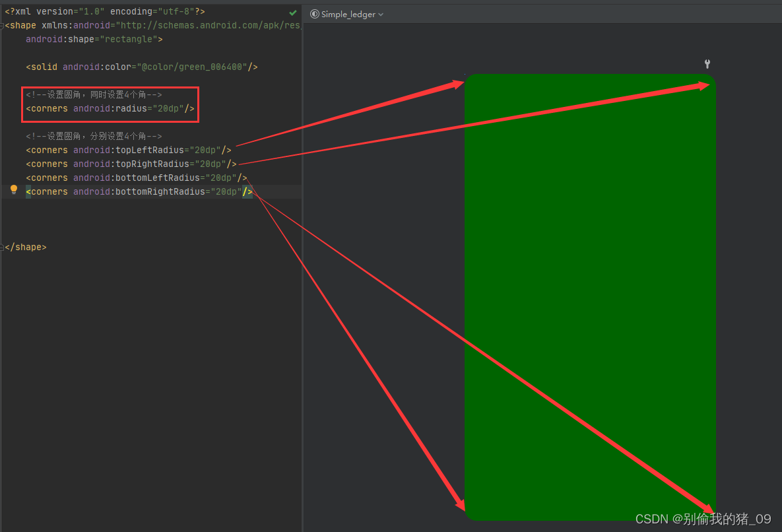
Task: Click the xml version declaration line
Action: click(x=105, y=11)
